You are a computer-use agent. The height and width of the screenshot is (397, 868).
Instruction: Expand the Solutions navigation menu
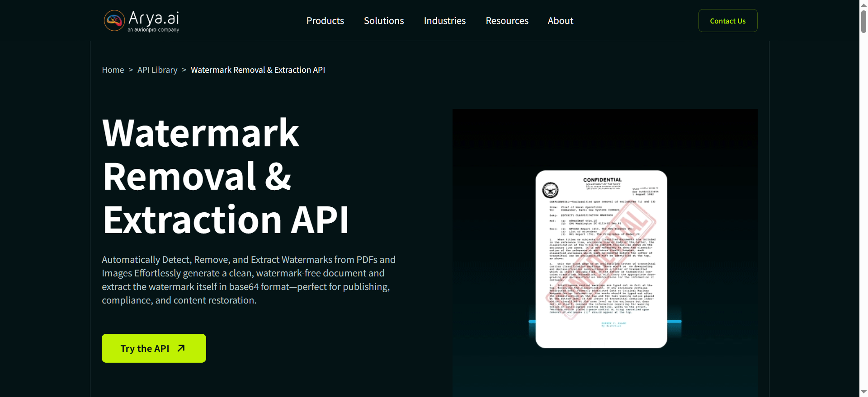click(x=384, y=21)
